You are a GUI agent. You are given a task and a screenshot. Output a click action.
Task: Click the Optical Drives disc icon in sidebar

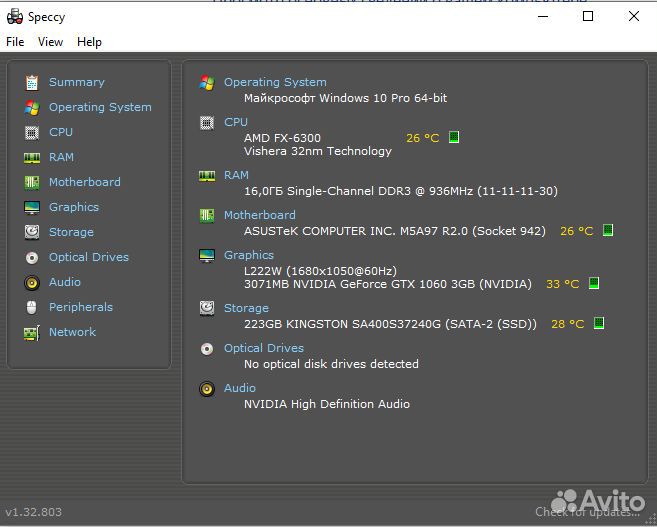coord(32,257)
